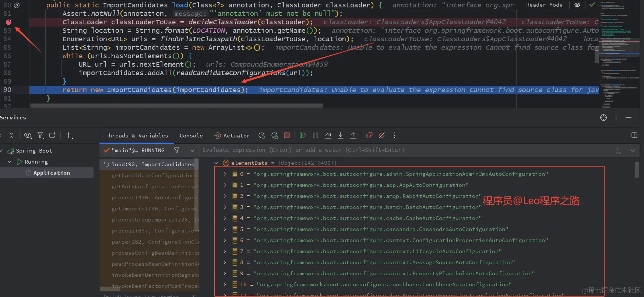Image resolution: width=644 pixels, height=297 pixels.
Task: Expand element 2 RabbitAutoConfiguration
Action: point(225,196)
